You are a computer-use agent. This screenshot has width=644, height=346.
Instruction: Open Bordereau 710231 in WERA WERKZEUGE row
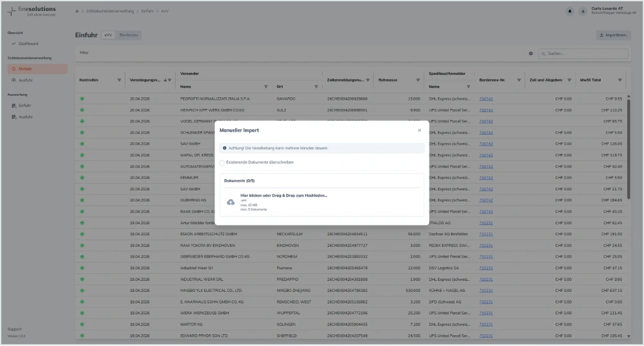click(x=486, y=313)
